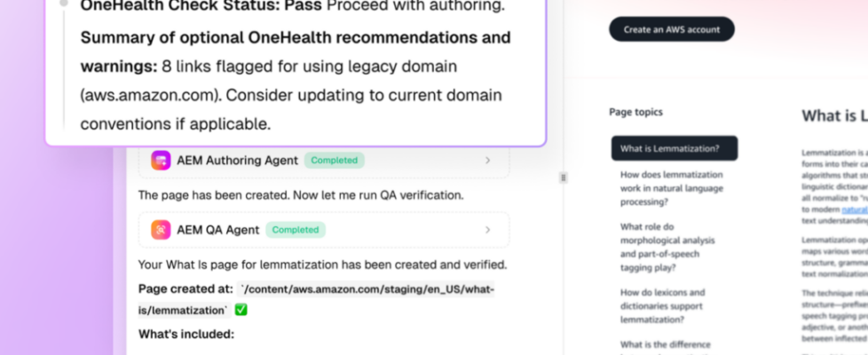Click the AEM QA Agent label

219,230
